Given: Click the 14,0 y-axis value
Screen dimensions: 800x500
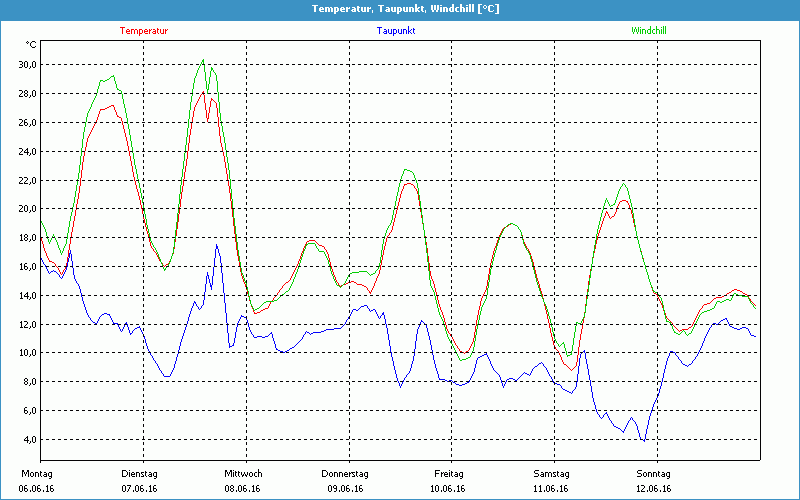Looking at the screenshot, I should tap(27, 295).
